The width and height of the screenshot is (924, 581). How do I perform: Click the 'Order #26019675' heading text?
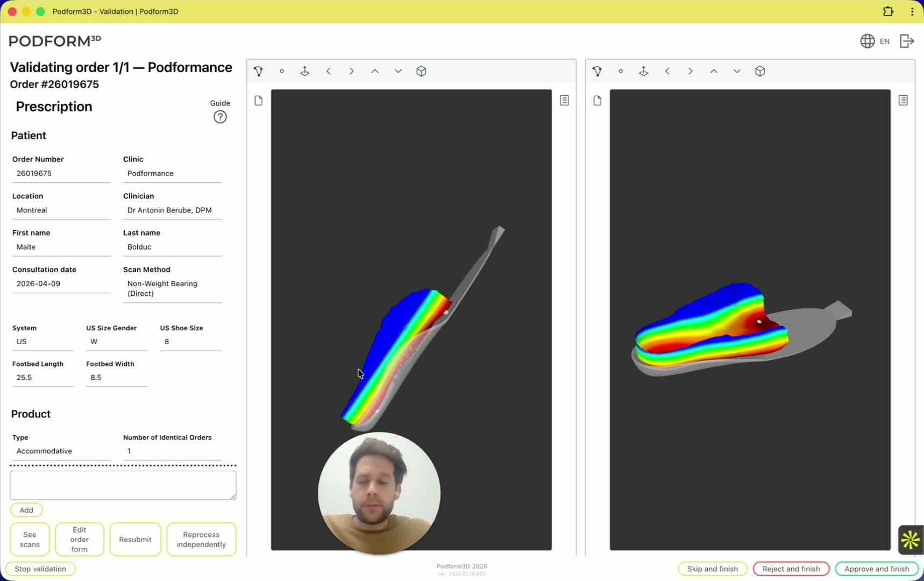click(x=54, y=84)
